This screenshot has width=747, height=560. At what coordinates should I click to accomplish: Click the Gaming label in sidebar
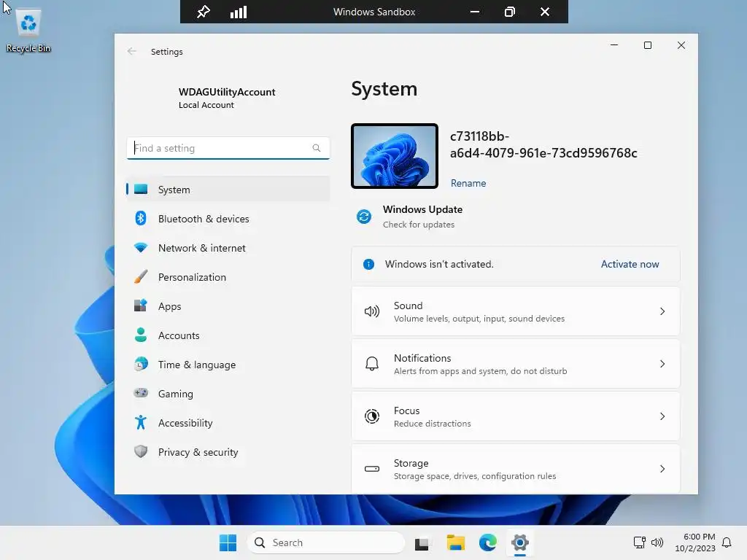[175, 394]
